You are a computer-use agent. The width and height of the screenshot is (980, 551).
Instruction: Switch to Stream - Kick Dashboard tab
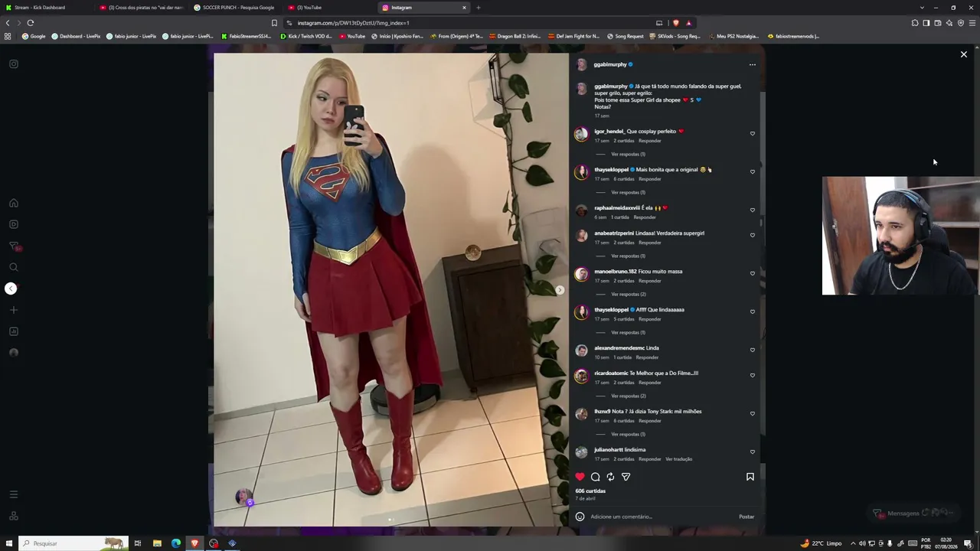click(46, 8)
